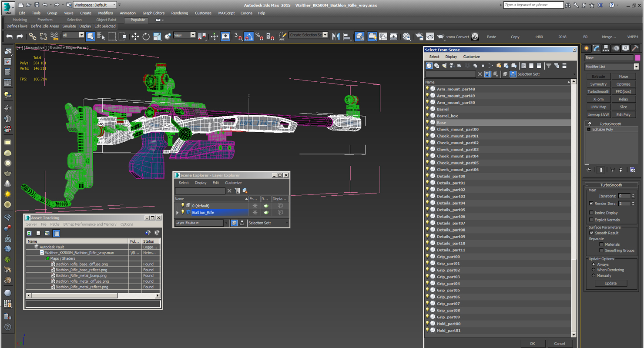Open the Motion command panel tab
This screenshot has width=644, height=348.
click(616, 48)
